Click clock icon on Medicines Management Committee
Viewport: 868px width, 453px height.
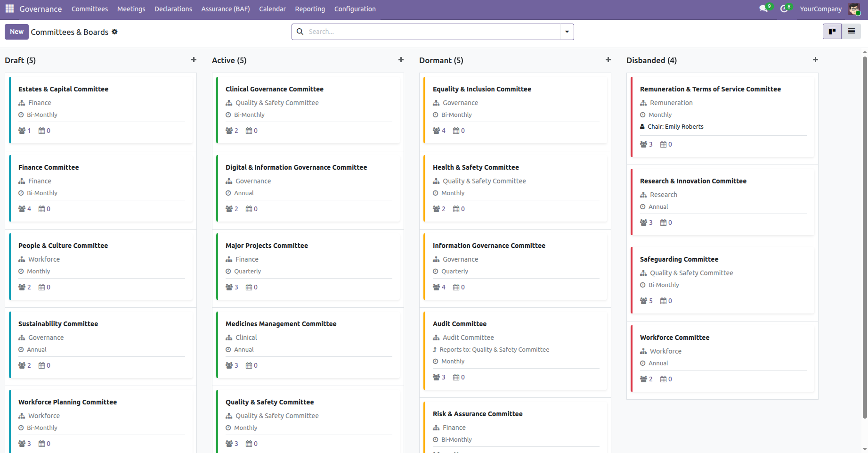point(228,349)
